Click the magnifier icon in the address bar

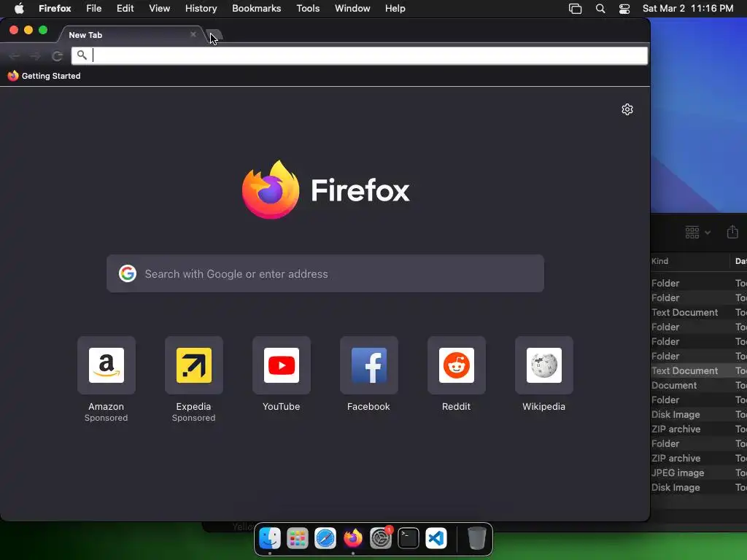click(x=82, y=55)
